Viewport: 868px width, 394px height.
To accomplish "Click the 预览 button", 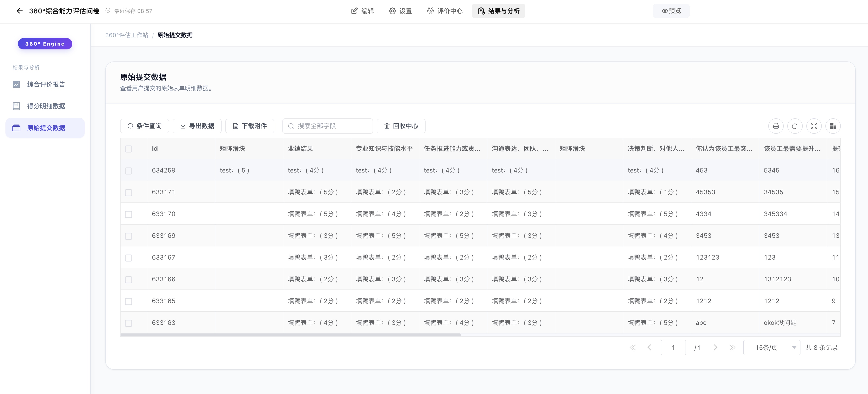I will pos(671,11).
